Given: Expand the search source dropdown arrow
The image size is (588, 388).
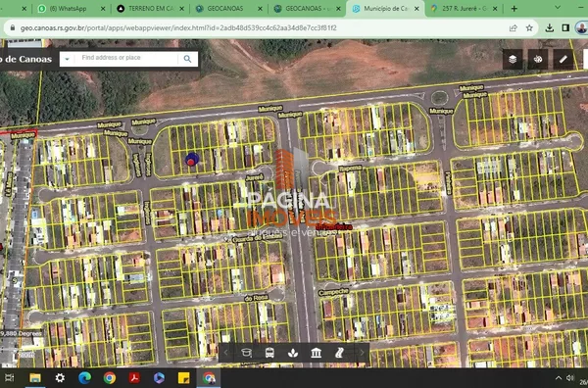Looking at the screenshot, I should click(67, 59).
